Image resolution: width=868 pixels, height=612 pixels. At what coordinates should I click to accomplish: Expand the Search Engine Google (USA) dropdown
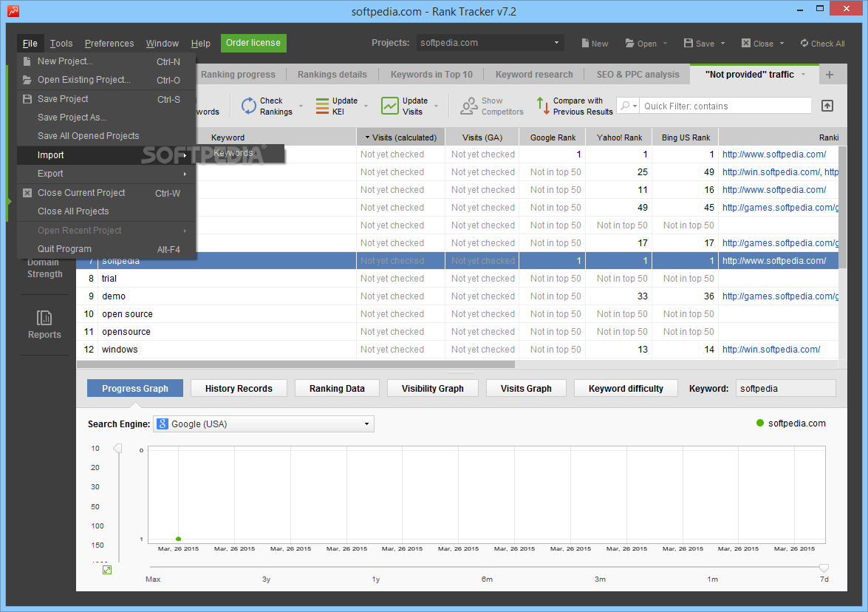(x=366, y=424)
